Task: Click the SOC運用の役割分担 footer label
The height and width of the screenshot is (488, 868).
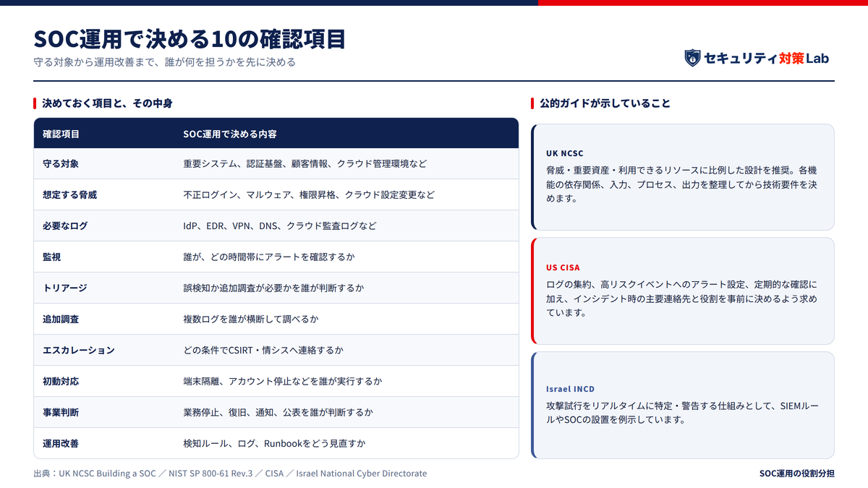Action: click(x=797, y=474)
